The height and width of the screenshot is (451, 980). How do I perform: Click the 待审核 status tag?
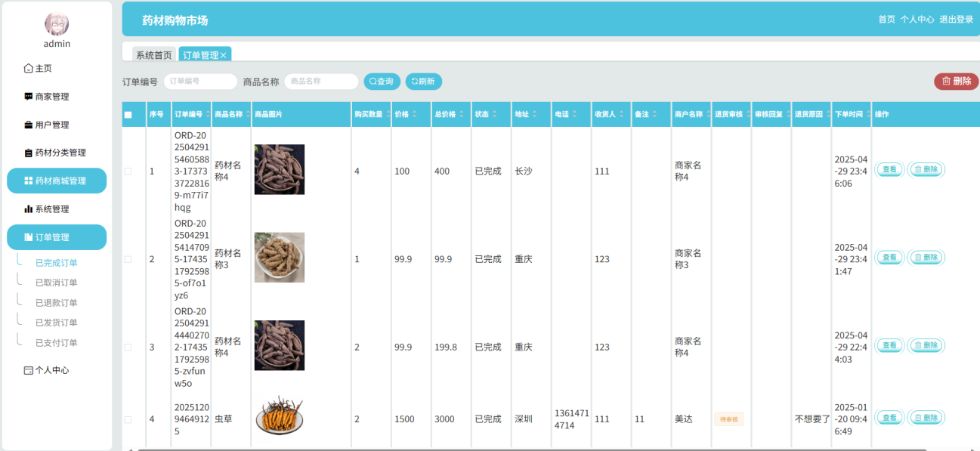point(728,419)
